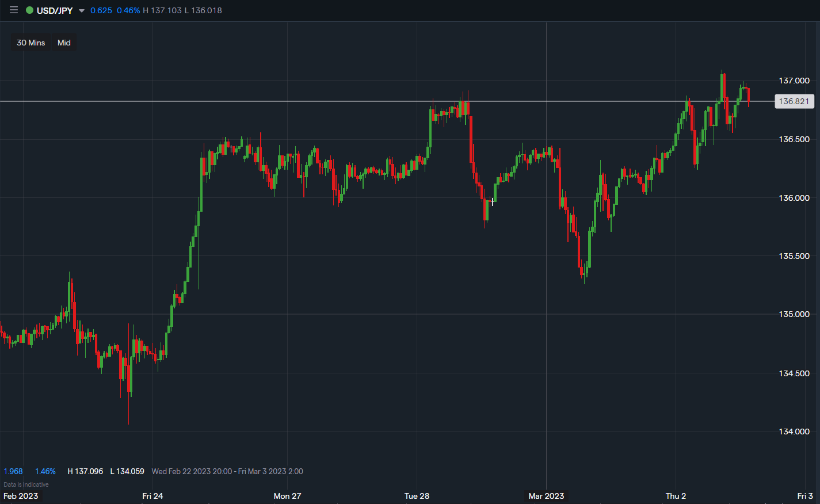Click the Tue 28 time axis label
Screen dimensions: 820x504
click(417, 496)
